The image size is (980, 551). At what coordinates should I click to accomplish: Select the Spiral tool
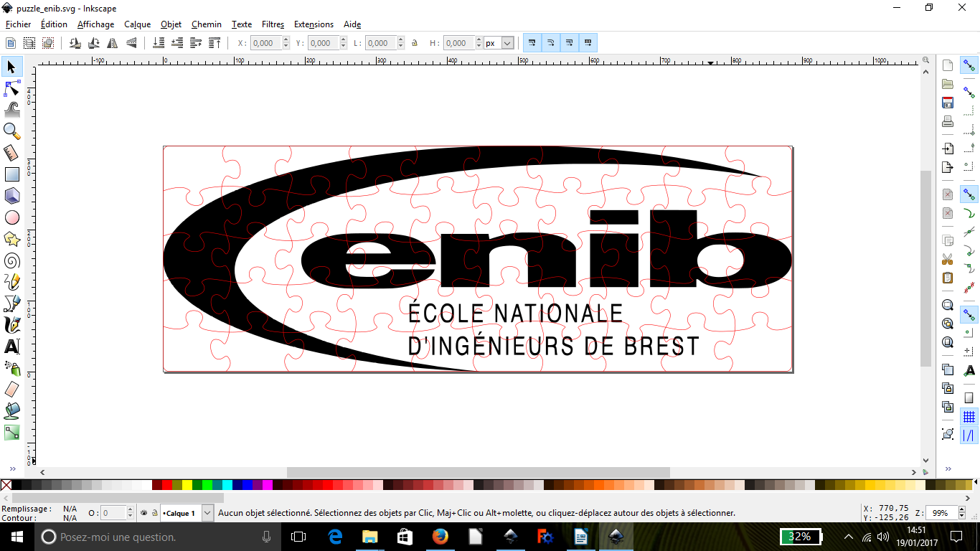coord(11,260)
